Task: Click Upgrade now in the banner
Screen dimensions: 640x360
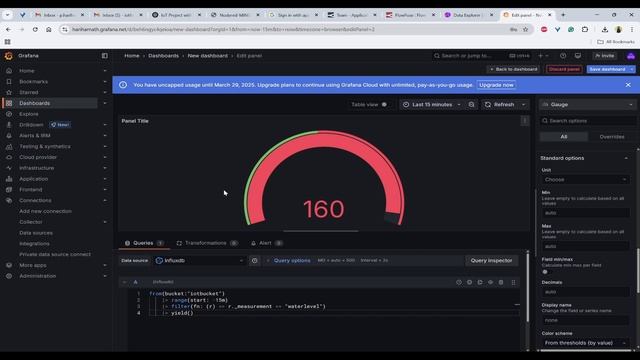Action: click(496, 85)
